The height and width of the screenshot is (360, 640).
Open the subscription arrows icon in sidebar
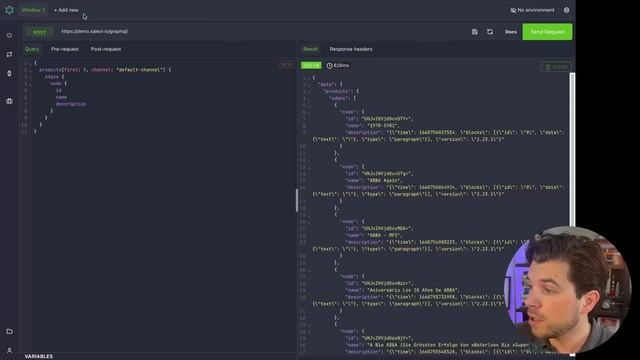click(9, 54)
